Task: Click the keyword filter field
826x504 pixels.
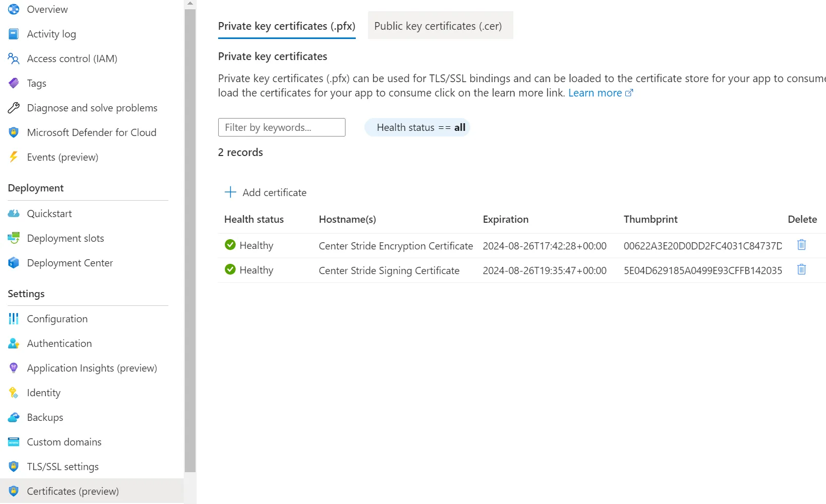Action: tap(281, 127)
